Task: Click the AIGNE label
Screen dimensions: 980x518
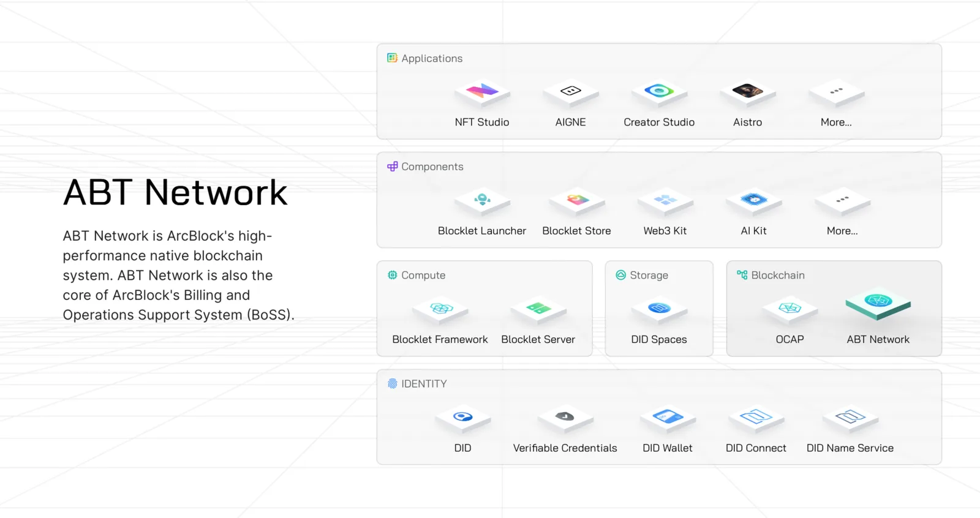Action: click(x=570, y=122)
